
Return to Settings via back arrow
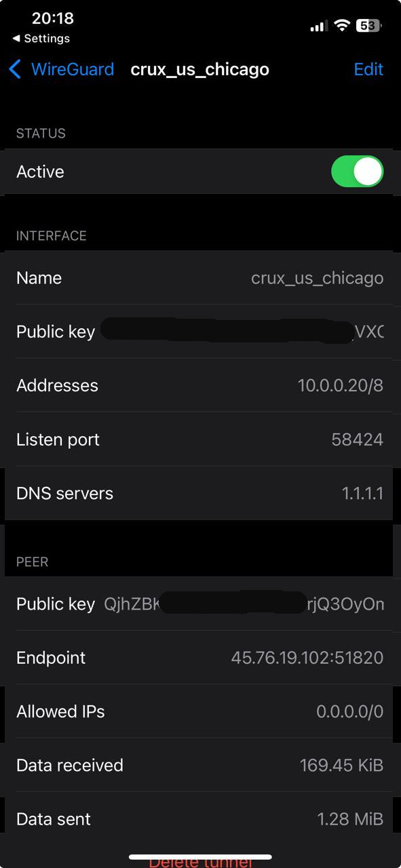[x=41, y=39]
